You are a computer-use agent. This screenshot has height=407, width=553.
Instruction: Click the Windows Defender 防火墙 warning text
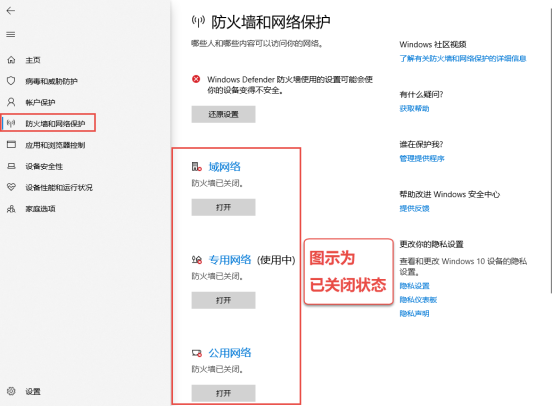tap(290, 85)
